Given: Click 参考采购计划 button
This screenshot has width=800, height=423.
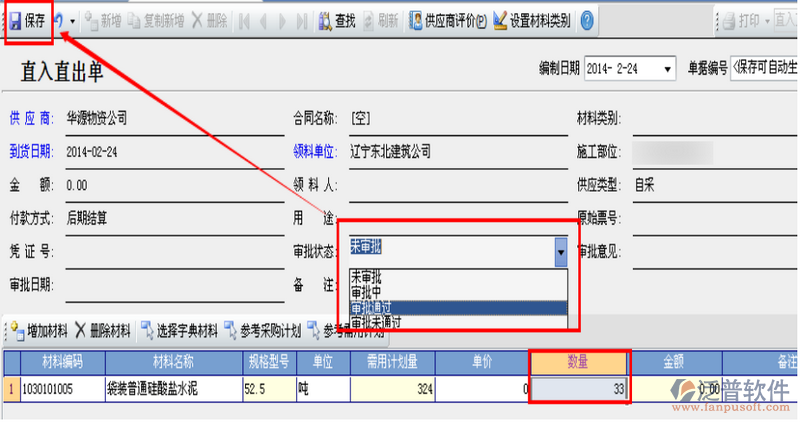Looking at the screenshot, I should click(262, 330).
